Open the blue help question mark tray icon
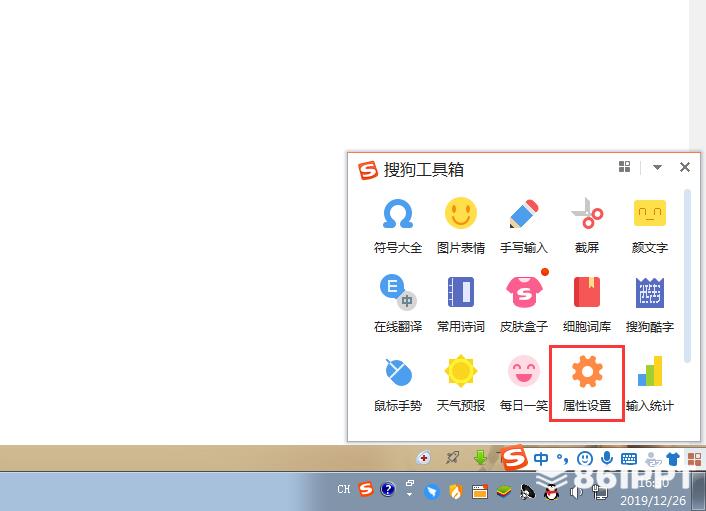The image size is (706, 511). point(388,489)
